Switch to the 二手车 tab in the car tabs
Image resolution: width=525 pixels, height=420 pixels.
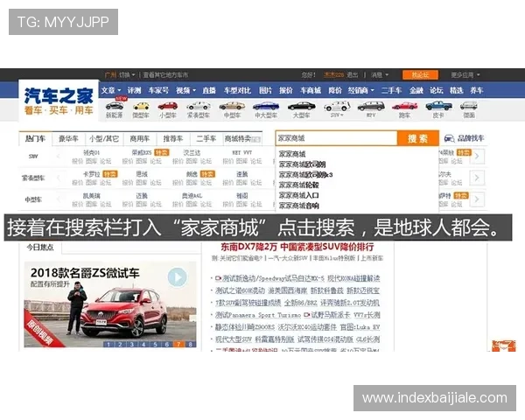(x=206, y=138)
